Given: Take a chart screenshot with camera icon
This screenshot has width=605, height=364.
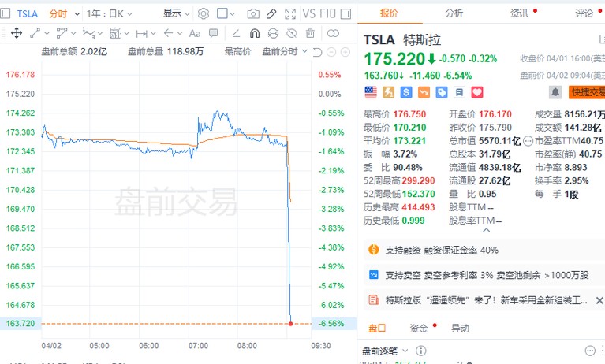Looking at the screenshot, I should point(252,13).
